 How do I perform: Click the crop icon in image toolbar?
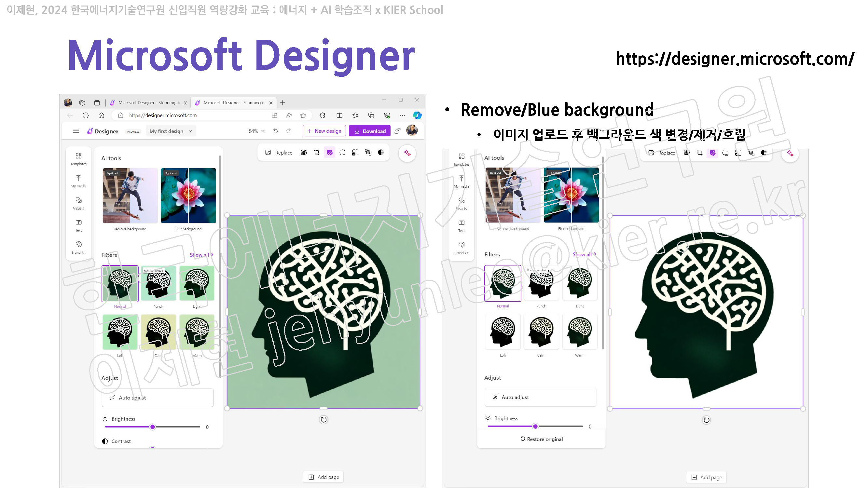point(316,153)
